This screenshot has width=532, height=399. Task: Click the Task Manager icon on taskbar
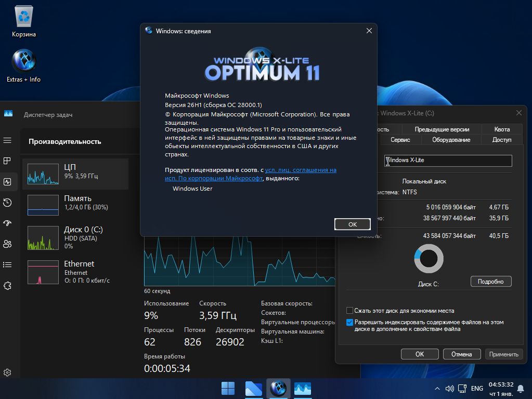(303, 389)
